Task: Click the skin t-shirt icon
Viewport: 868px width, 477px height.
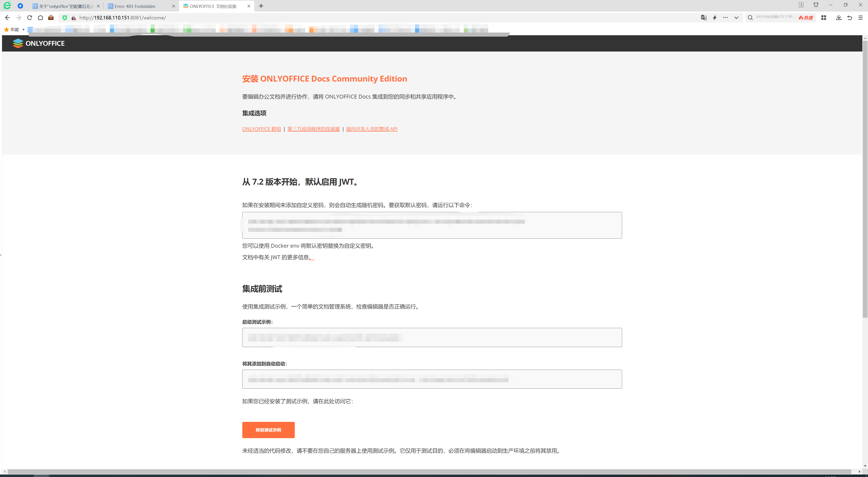Action: pos(816,5)
